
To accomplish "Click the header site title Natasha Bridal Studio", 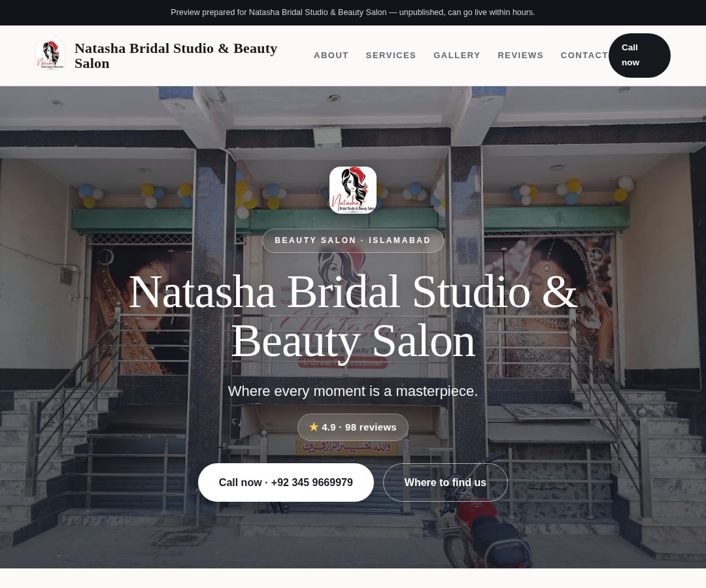I will point(176,56).
